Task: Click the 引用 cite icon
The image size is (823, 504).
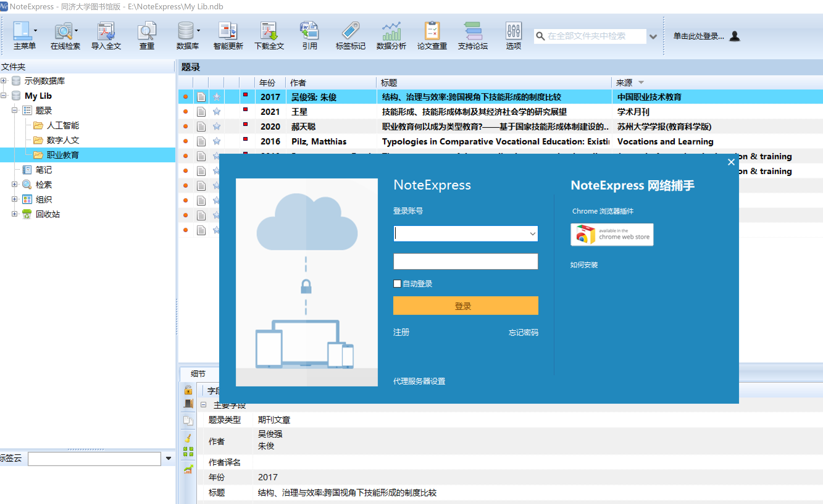Action: tap(310, 31)
